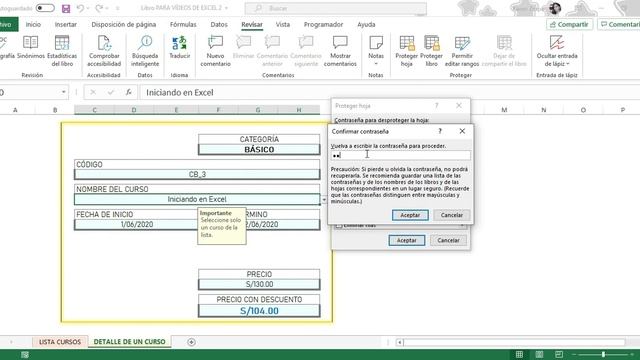Open the Insertar ribbon tab
This screenshot has width=640, height=360.
(x=66, y=24)
